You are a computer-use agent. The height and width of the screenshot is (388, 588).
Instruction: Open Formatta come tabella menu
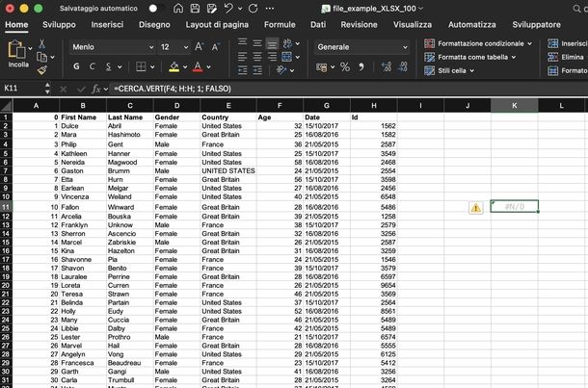pos(469,58)
